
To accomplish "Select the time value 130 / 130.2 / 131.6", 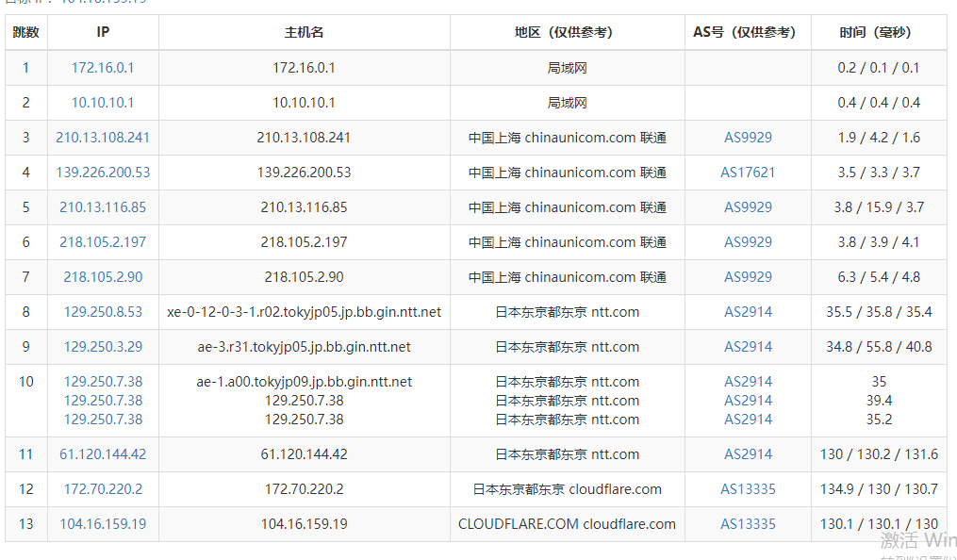I will pyautogui.click(x=879, y=453).
